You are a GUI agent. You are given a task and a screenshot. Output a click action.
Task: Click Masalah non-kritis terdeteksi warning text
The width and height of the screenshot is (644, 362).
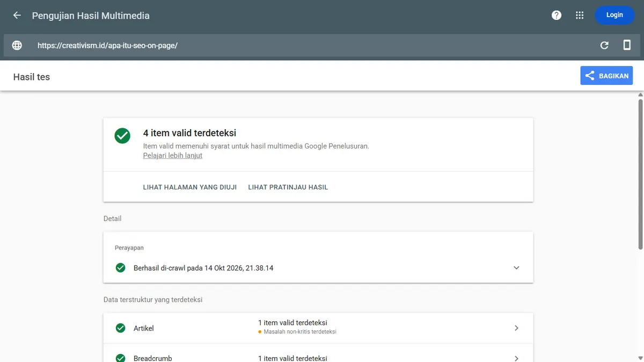(x=300, y=332)
